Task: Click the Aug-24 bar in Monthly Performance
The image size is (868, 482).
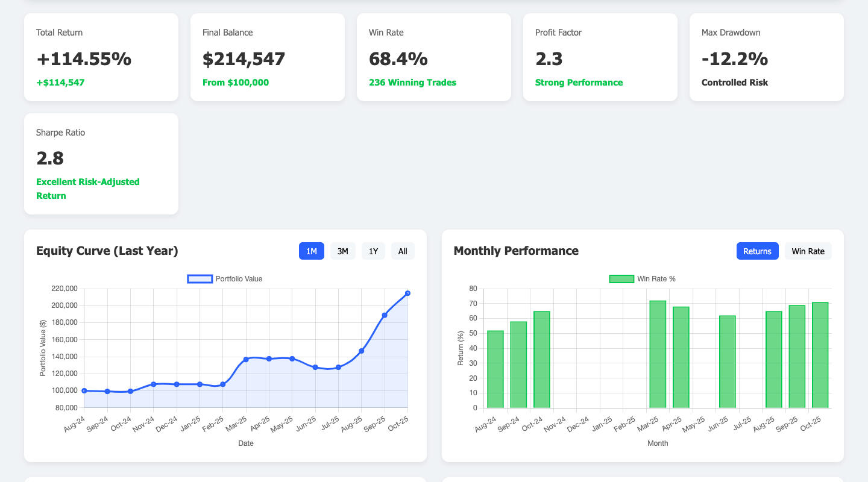Action: tap(495, 369)
